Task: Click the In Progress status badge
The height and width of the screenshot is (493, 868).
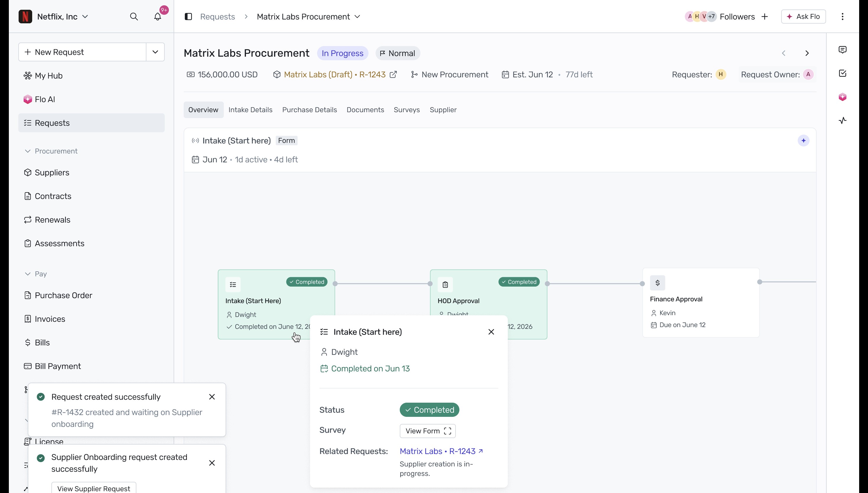Action: [x=342, y=53]
